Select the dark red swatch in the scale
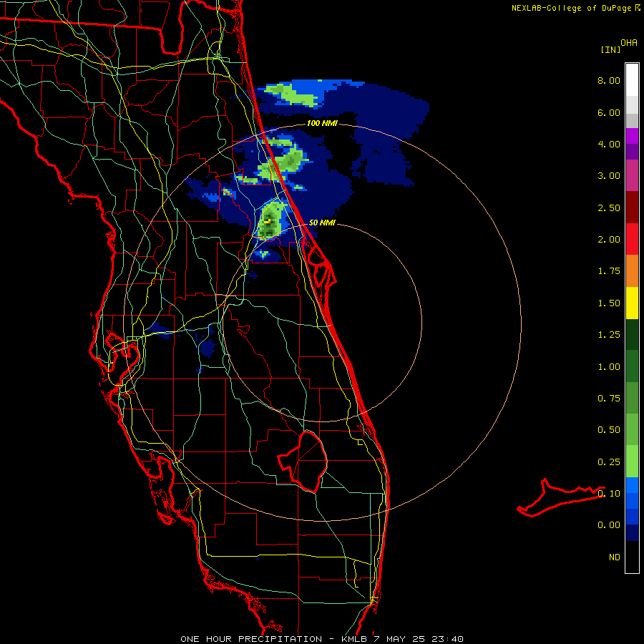Image resolution: width=644 pixels, height=644 pixels. pyautogui.click(x=632, y=208)
